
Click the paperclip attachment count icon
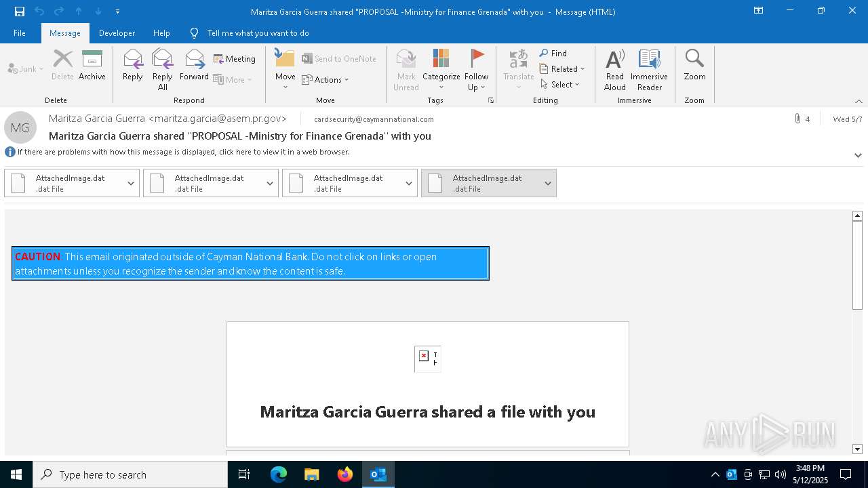(797, 119)
